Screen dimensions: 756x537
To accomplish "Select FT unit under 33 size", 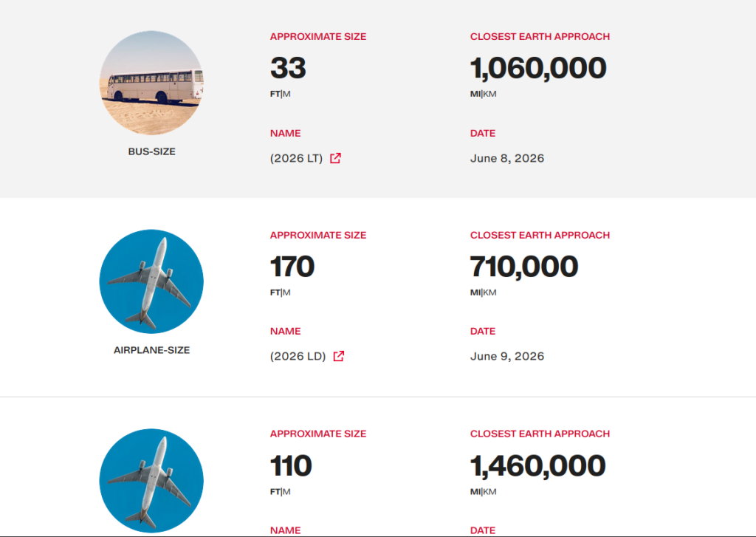I will pos(275,94).
